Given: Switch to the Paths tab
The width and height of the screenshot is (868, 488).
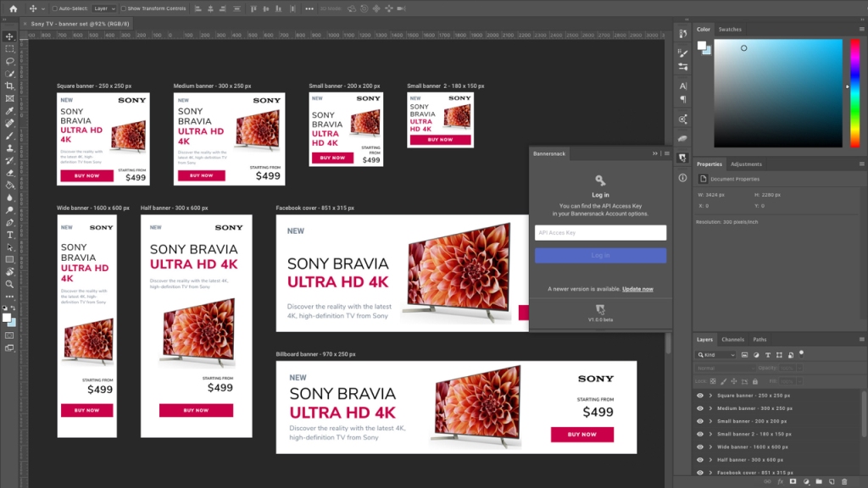Looking at the screenshot, I should tap(759, 339).
